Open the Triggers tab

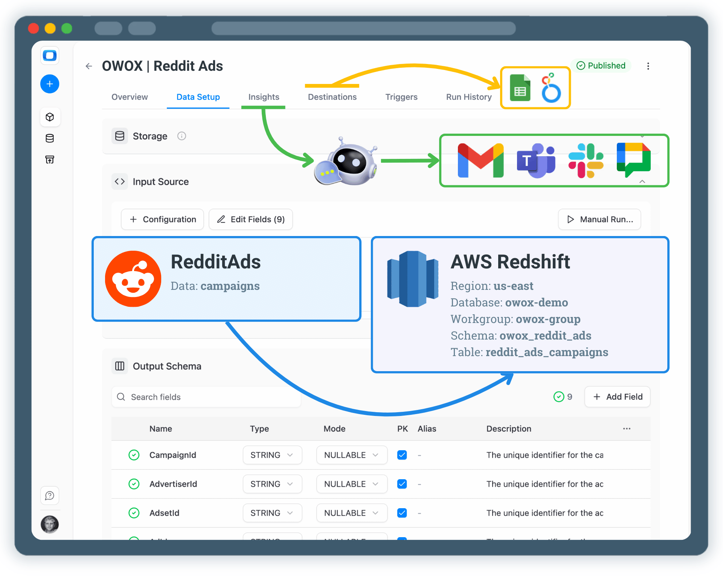401,97
